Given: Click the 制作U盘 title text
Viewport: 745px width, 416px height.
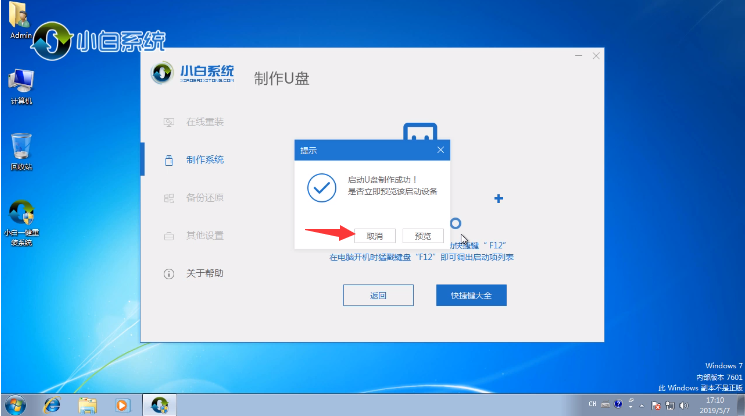Looking at the screenshot, I should pyautogui.click(x=281, y=78).
